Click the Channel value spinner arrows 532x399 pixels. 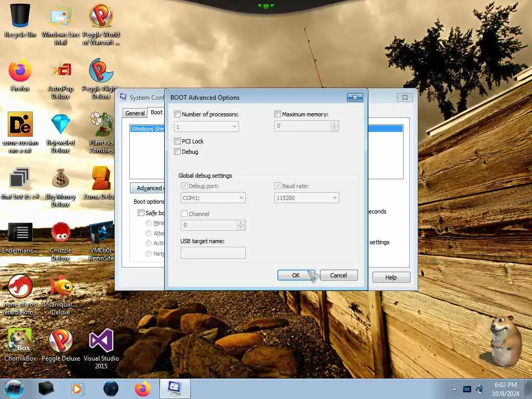[x=241, y=225]
